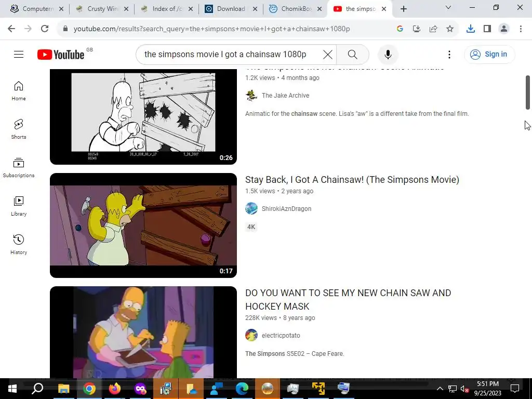
Task: Open File Explorer from taskbar
Action: [x=63, y=389]
